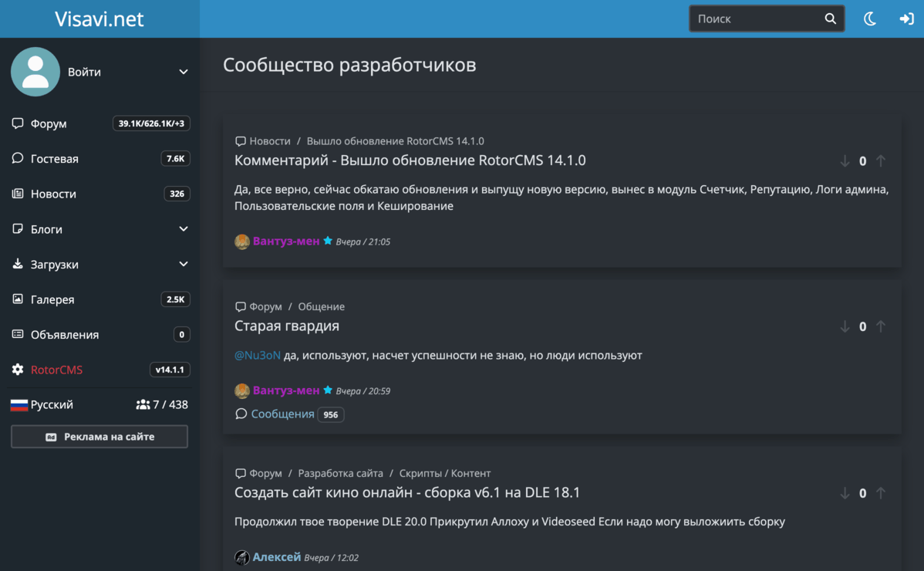Toggle dark mode with the moon icon
The width and height of the screenshot is (924, 571).
pos(870,19)
